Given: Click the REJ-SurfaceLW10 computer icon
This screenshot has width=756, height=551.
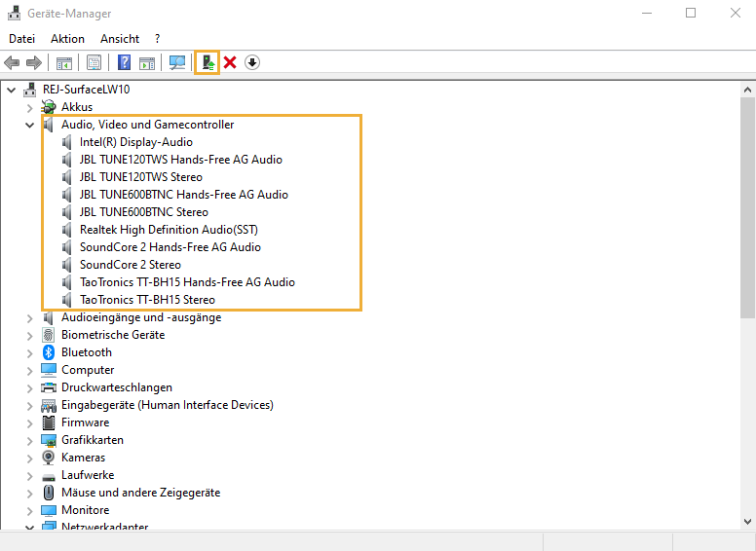Looking at the screenshot, I should pos(30,90).
